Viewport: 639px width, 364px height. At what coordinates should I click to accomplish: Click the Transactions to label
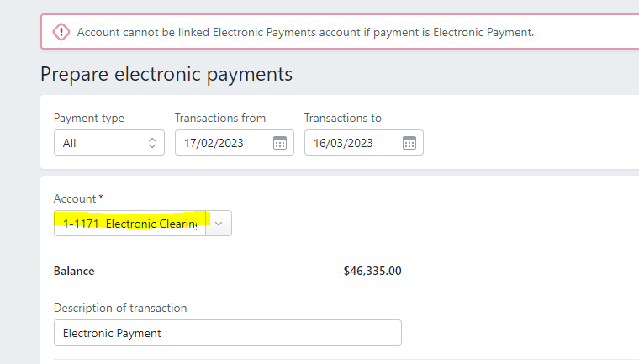click(x=343, y=118)
